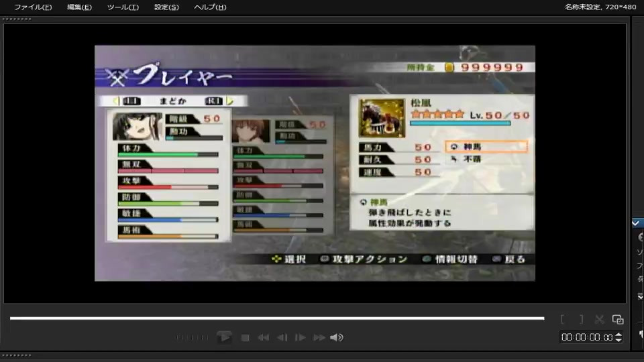
Task: Open the ツール(T) menu
Action: 123,7
